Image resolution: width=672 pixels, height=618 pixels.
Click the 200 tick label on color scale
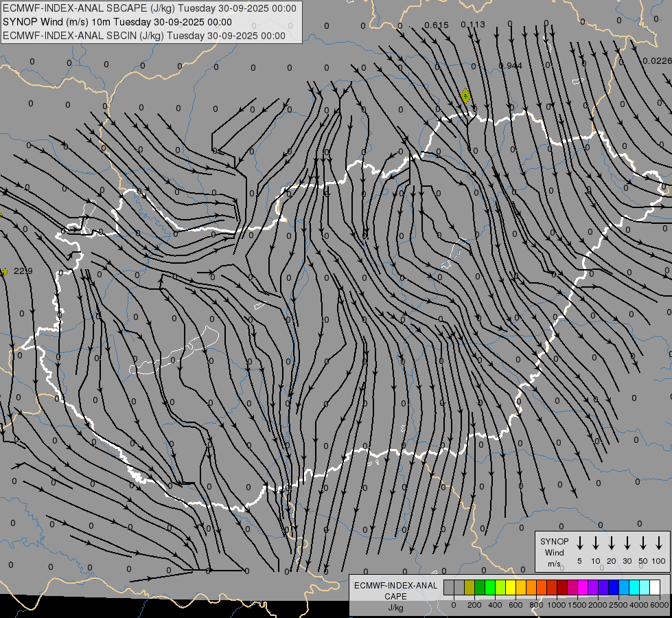point(474,605)
